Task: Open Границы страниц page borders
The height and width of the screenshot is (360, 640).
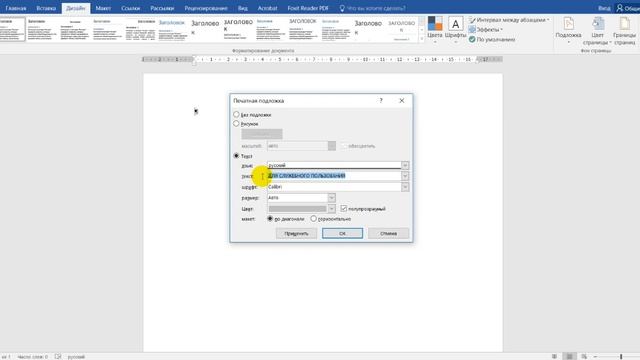Action: pos(624,31)
